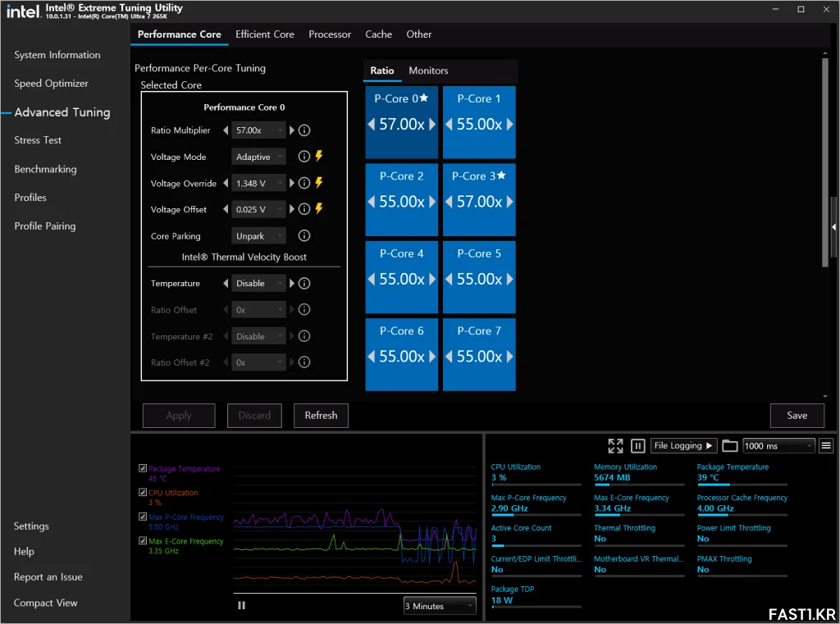
Task: Click the vertical scrollbar of tuning panel
Action: coord(825,162)
